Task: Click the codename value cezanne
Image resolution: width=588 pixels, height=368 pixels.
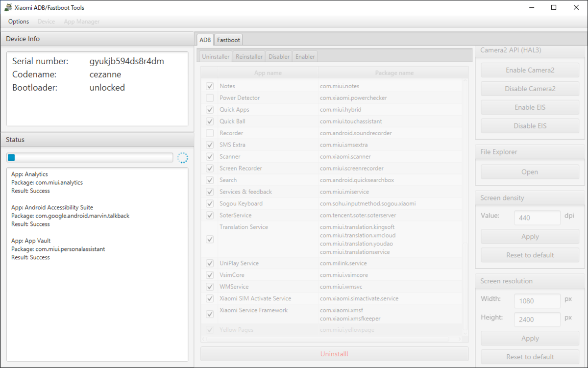Action: [x=105, y=74]
